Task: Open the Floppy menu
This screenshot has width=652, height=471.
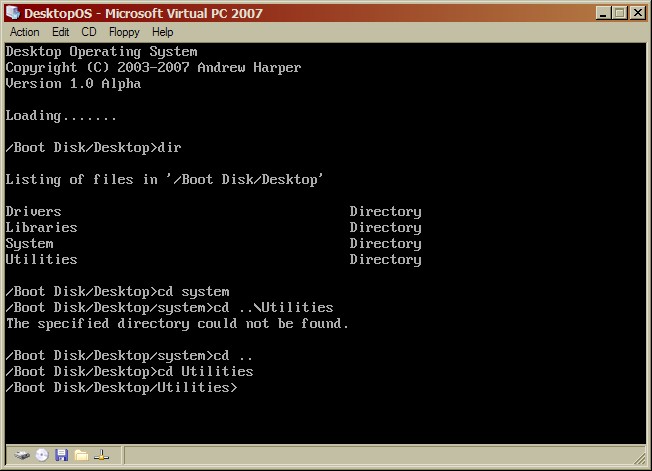Action: coord(124,32)
